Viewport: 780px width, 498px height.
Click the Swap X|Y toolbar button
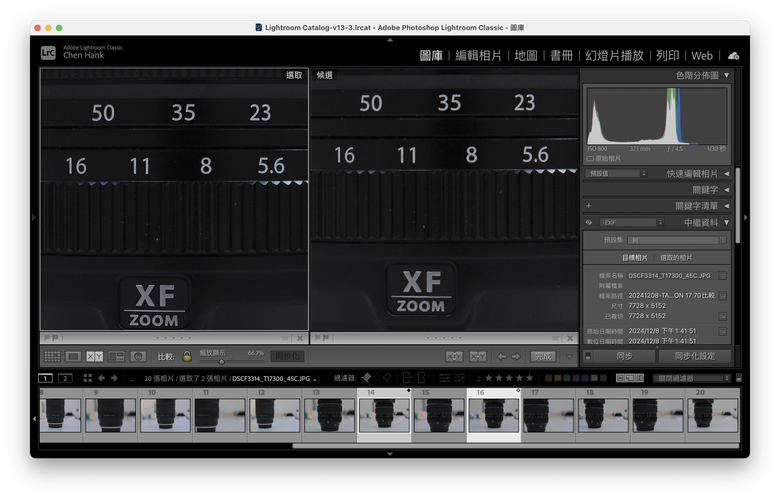coord(454,356)
